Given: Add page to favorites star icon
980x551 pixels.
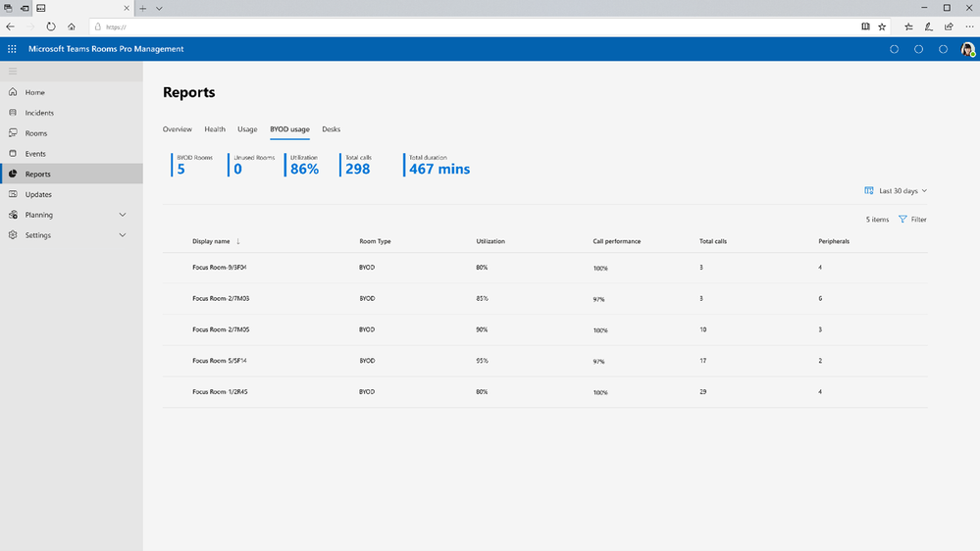Looking at the screenshot, I should [882, 26].
